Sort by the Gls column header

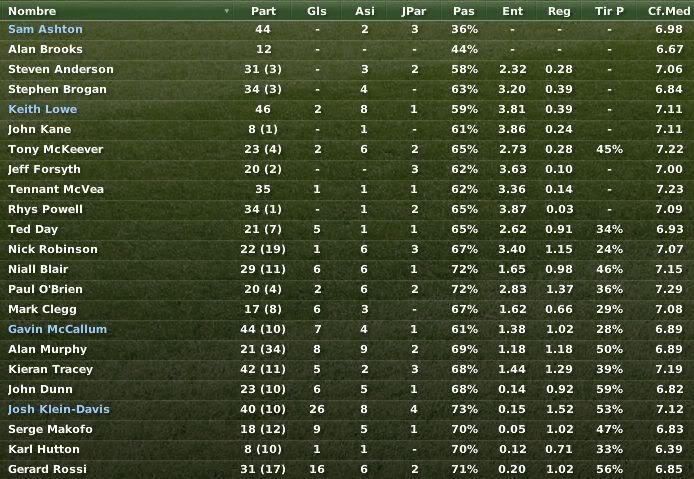coord(316,11)
